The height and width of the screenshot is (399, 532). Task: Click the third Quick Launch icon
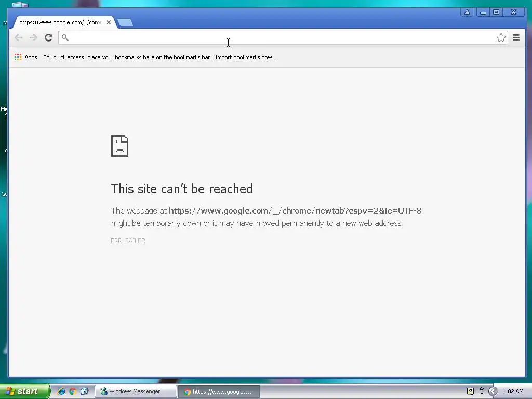84,391
